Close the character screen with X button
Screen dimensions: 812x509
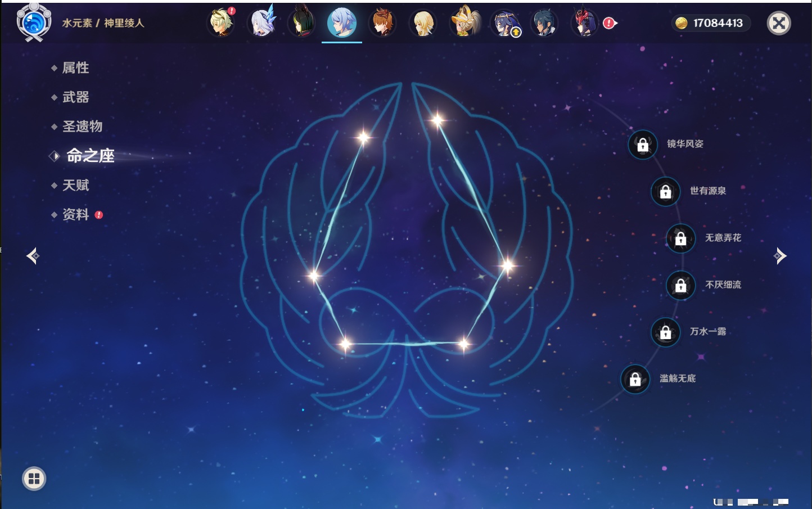[x=779, y=23]
